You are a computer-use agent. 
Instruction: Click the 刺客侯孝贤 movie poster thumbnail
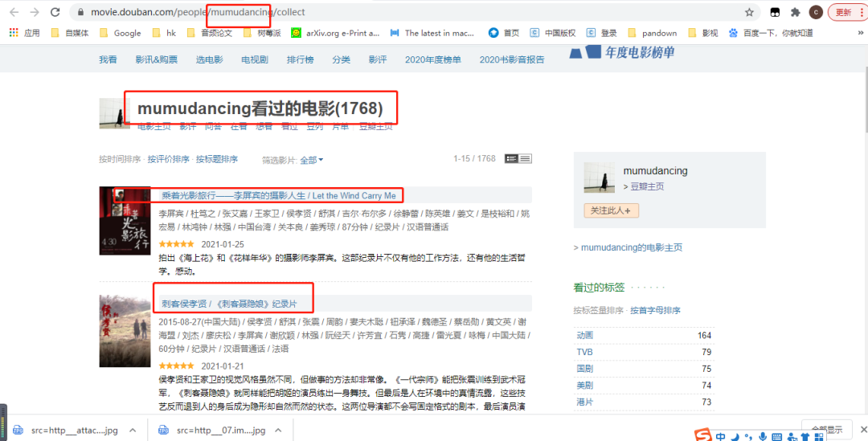pos(125,331)
